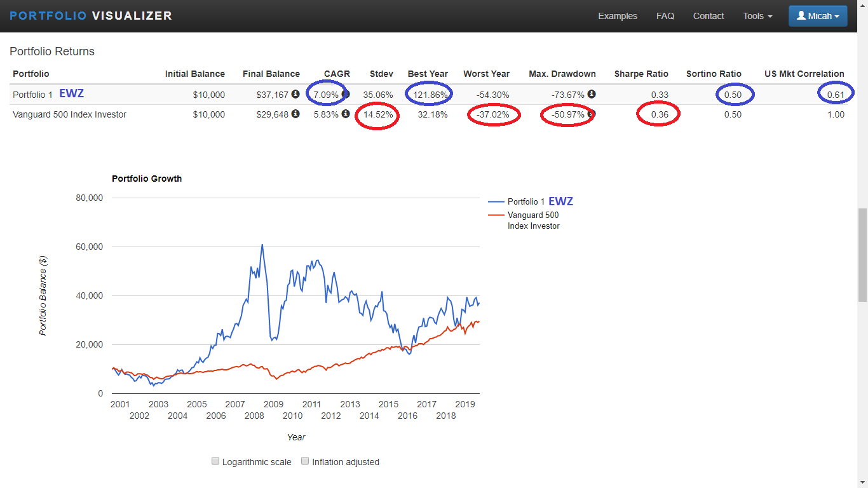Click the -37.02% Worst Year value
The width and height of the screenshot is (868, 488).
(x=492, y=114)
